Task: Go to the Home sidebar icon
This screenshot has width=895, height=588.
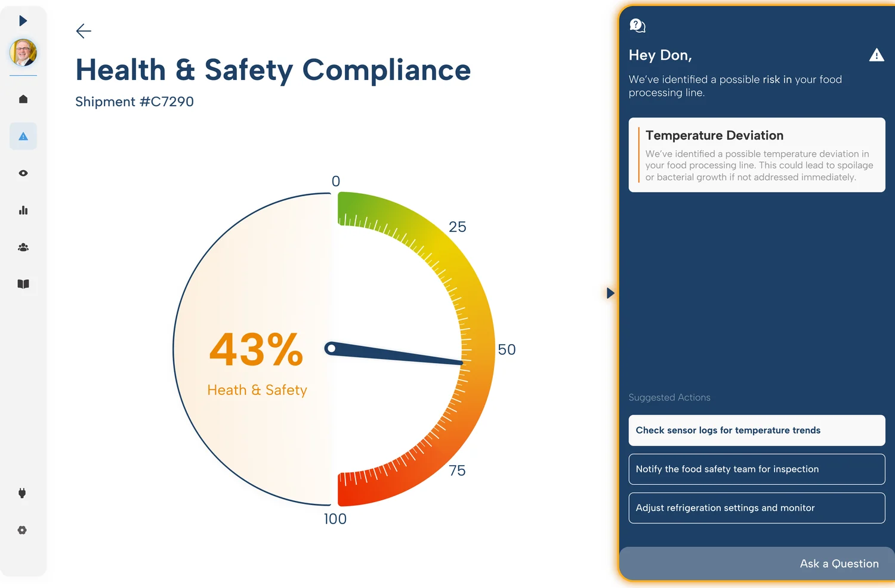Action: point(23,99)
